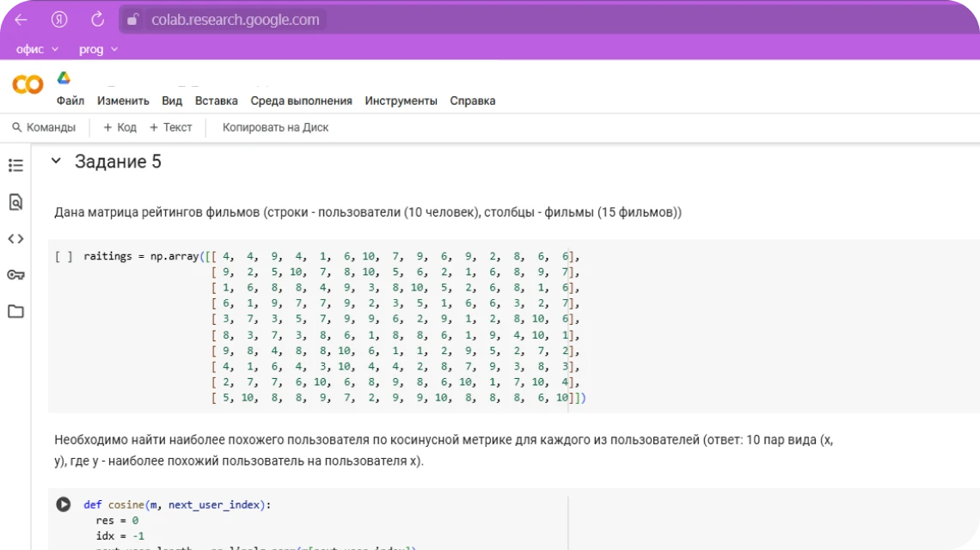Reload the page in browser

98,20
